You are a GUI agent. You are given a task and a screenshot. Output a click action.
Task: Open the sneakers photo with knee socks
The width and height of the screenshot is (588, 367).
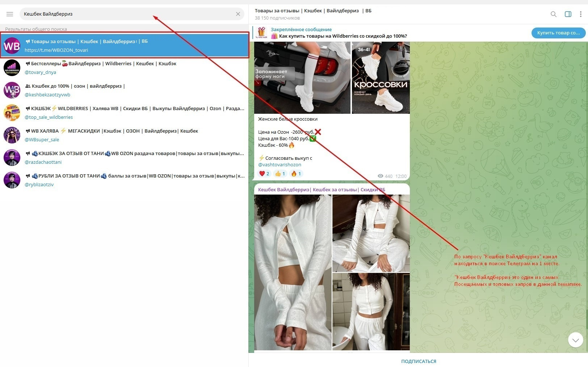tap(302, 78)
